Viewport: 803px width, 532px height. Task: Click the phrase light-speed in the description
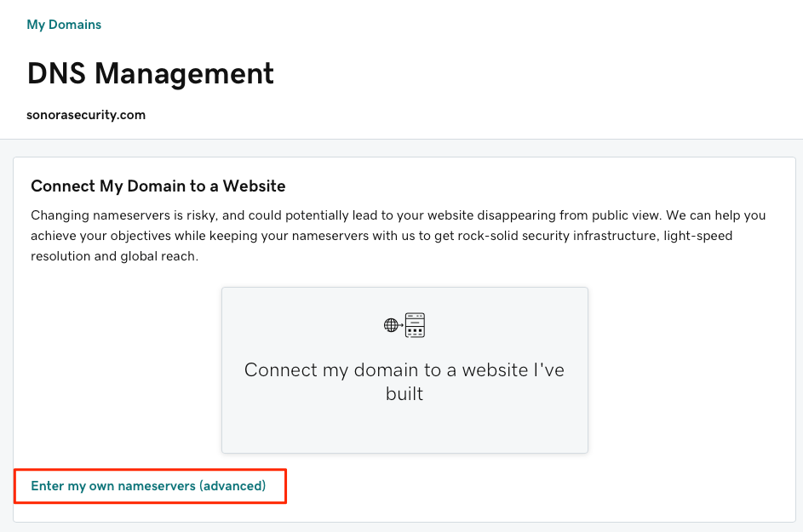click(x=698, y=236)
